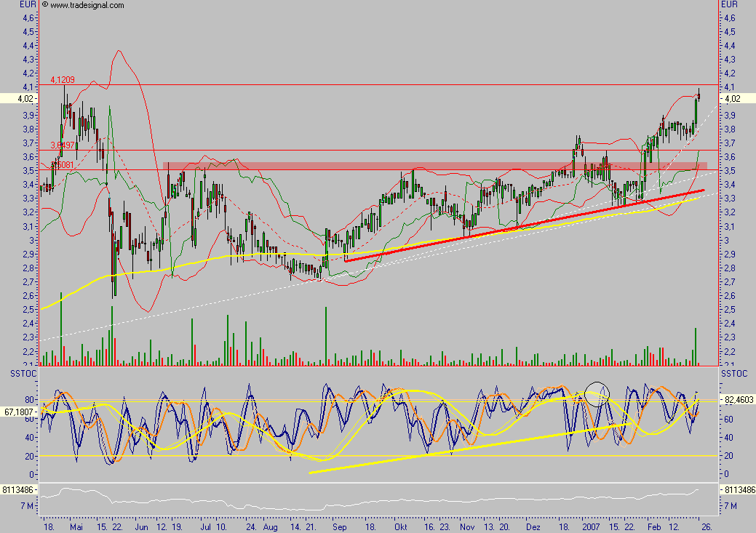Click the SSTOC indicator label on the right

point(734,374)
